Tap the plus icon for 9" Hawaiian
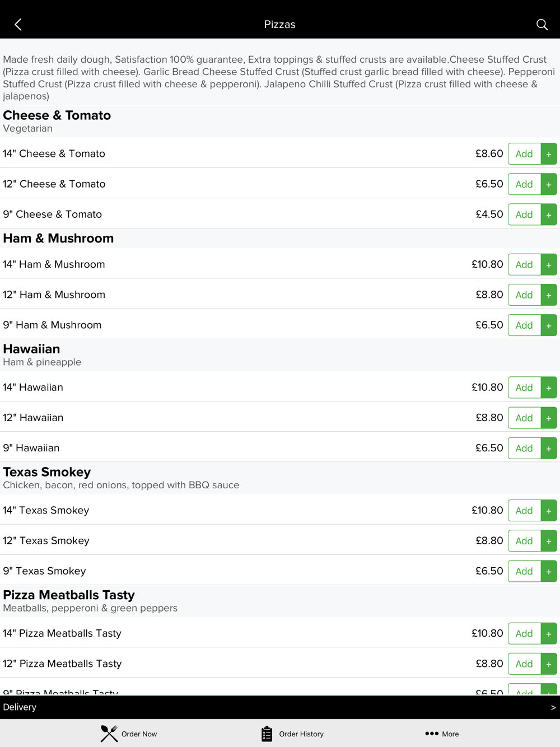Image resolution: width=560 pixels, height=747 pixels. coord(549,448)
